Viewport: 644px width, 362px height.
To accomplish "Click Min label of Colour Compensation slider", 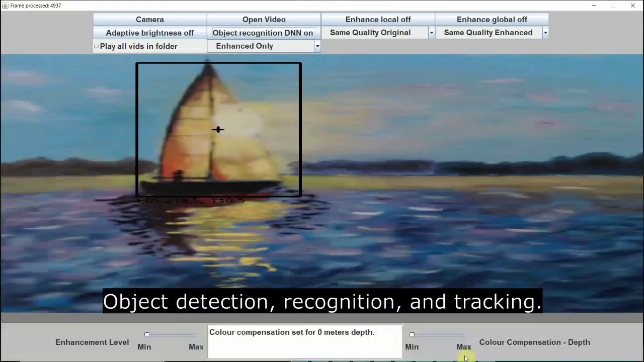I will pyautogui.click(x=412, y=347).
